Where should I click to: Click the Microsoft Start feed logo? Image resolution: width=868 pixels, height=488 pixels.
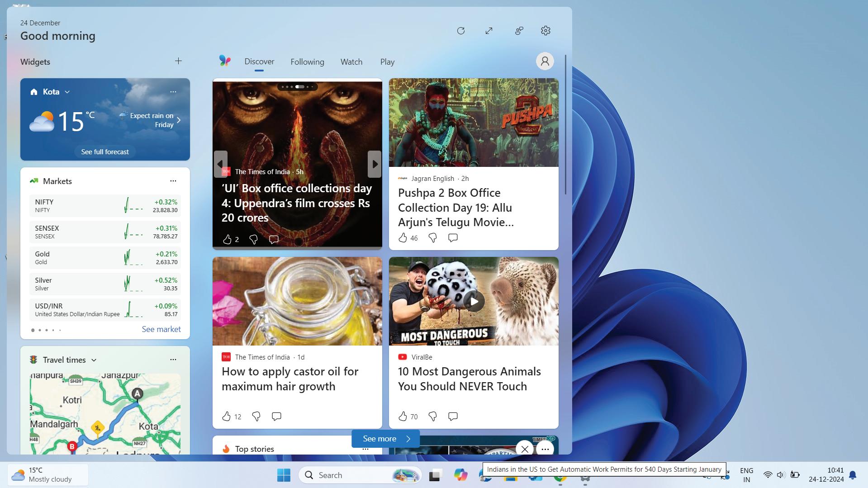coord(225,61)
